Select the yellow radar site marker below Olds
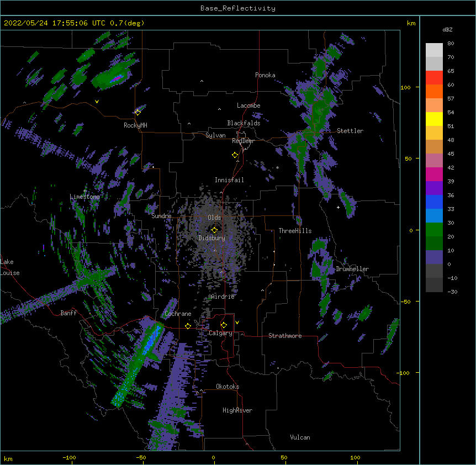The width and height of the screenshot is (476, 465). click(x=214, y=230)
